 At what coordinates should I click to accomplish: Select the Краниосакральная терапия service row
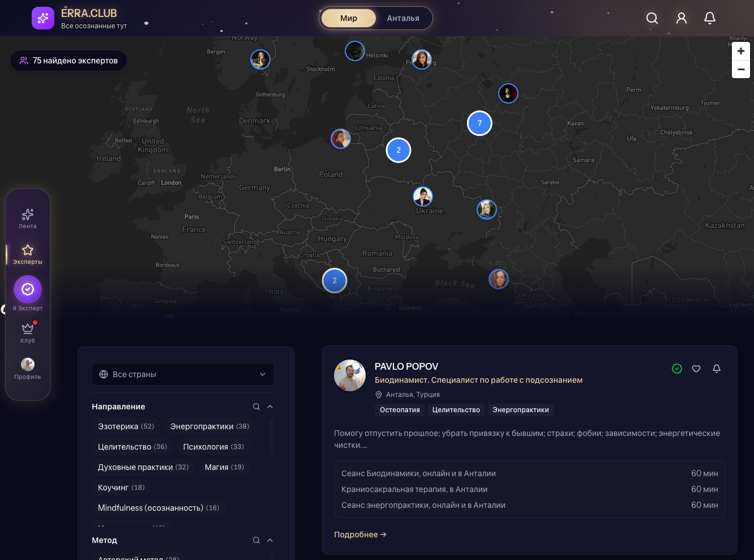pos(530,489)
